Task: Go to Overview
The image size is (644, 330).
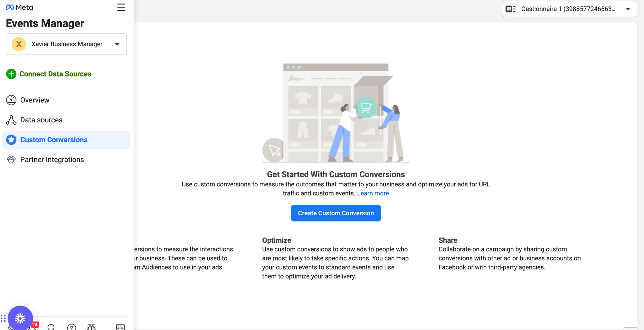Action: pos(35,100)
